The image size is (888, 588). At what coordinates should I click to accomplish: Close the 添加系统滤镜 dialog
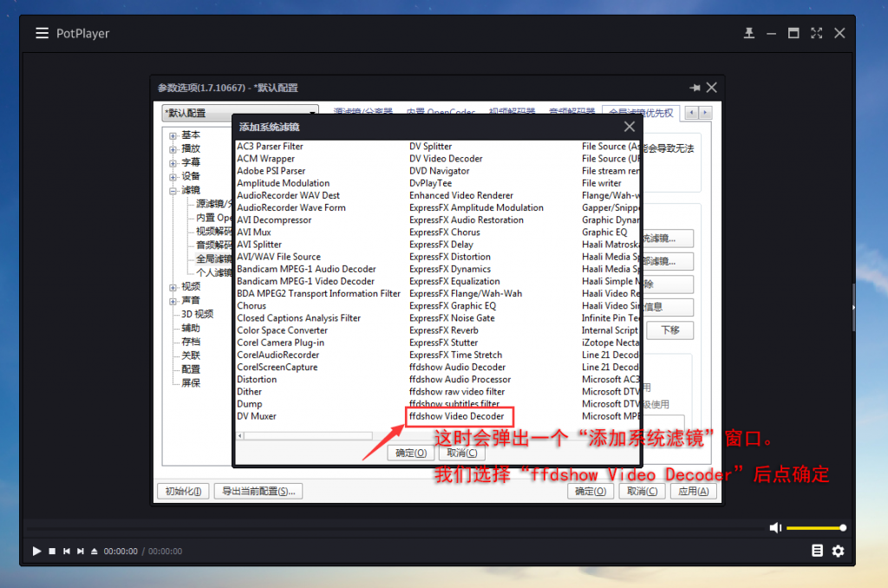pyautogui.click(x=630, y=127)
